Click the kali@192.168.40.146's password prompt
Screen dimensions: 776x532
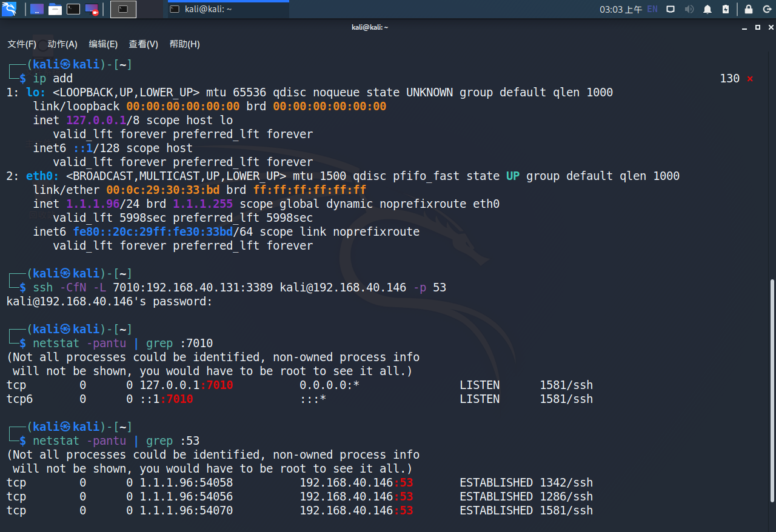tap(110, 301)
